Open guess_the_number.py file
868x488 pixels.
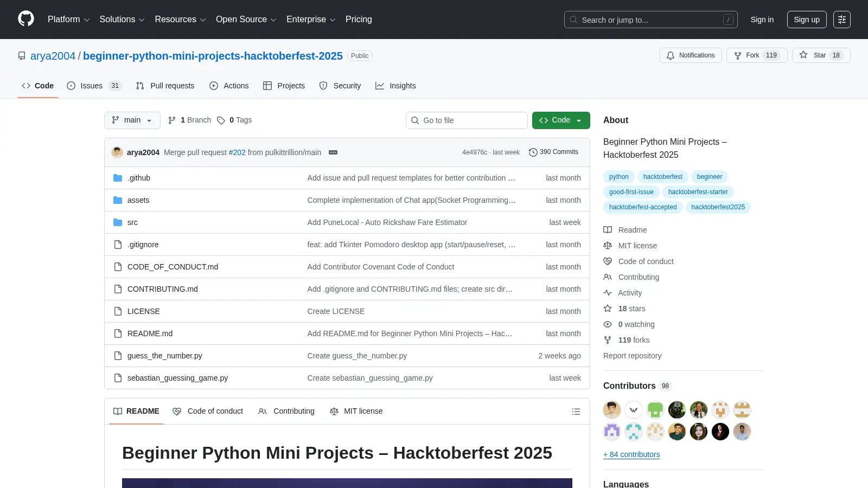pyautogui.click(x=165, y=356)
